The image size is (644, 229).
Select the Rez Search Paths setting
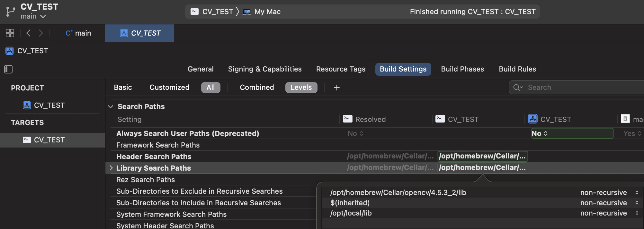tap(146, 180)
